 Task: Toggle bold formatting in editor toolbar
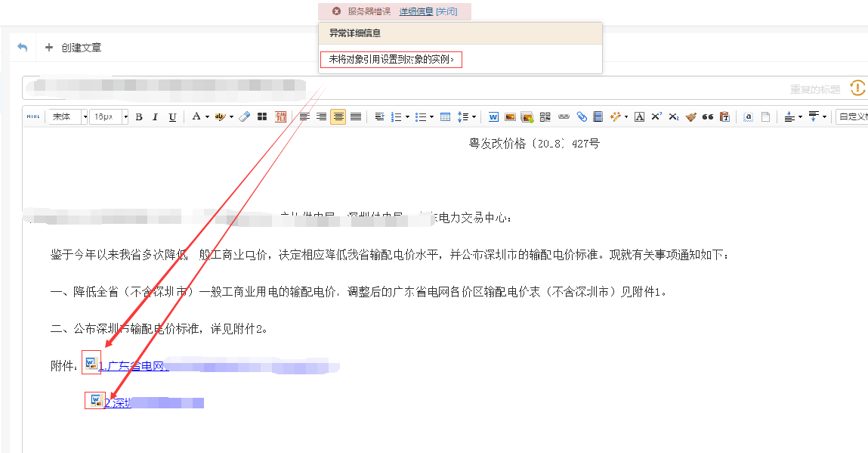pos(139,117)
